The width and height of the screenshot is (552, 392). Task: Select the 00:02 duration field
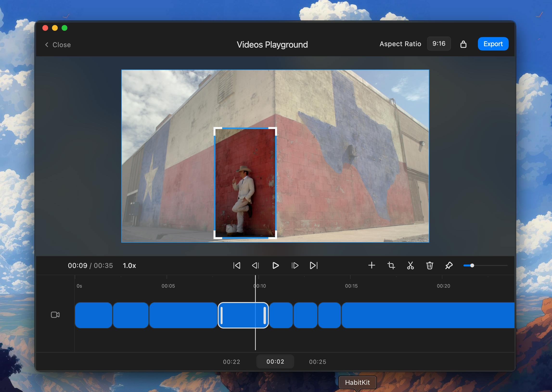[x=275, y=361]
